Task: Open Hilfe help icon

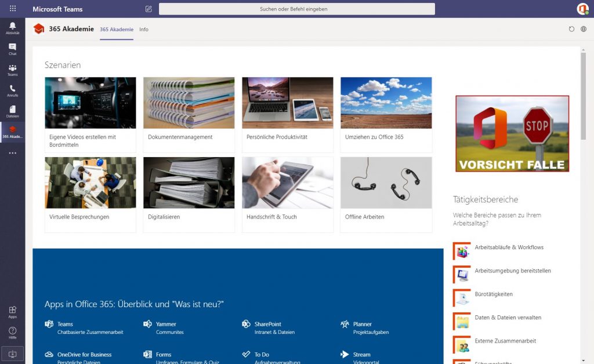Action: pos(12,332)
